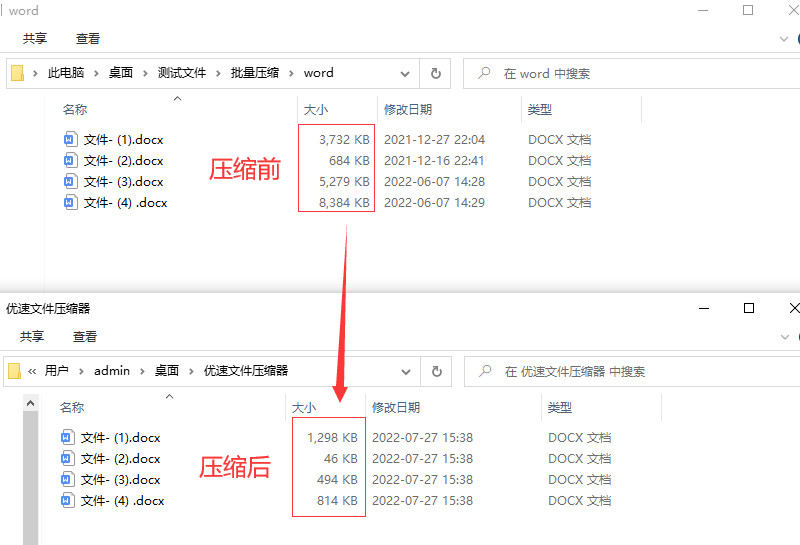Expand ribbon chevron in 优速文件压缩器 window
This screenshot has width=800, height=545.
[785, 337]
